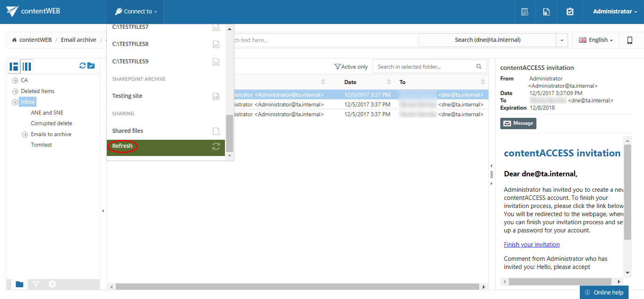The width and height of the screenshot is (644, 299).
Task: Expand the search options dropdown arrow
Action: 562,40
